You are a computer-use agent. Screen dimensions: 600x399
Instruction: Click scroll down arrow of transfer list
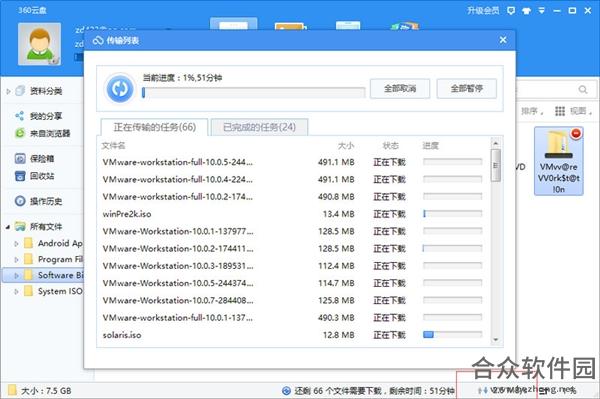[x=496, y=339]
